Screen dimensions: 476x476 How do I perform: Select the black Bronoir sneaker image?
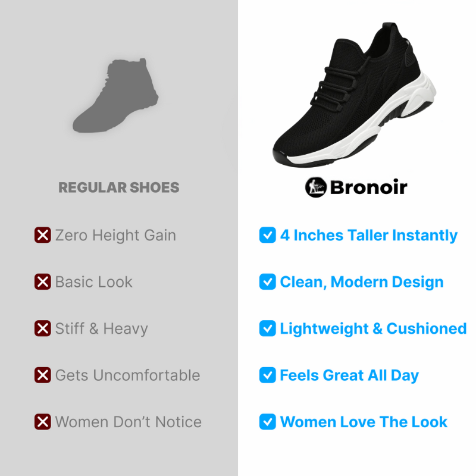click(x=354, y=95)
